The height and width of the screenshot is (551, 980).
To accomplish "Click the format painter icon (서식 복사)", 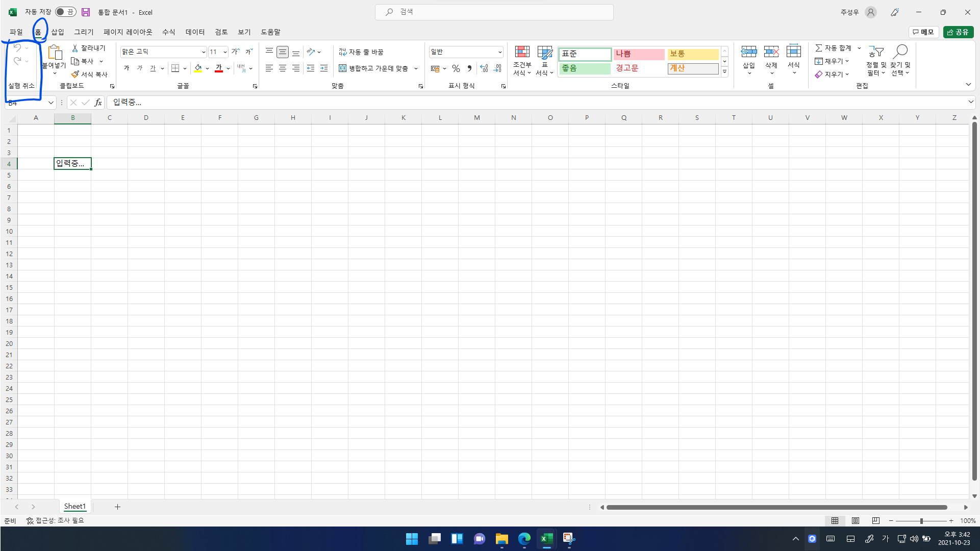I will click(x=76, y=74).
